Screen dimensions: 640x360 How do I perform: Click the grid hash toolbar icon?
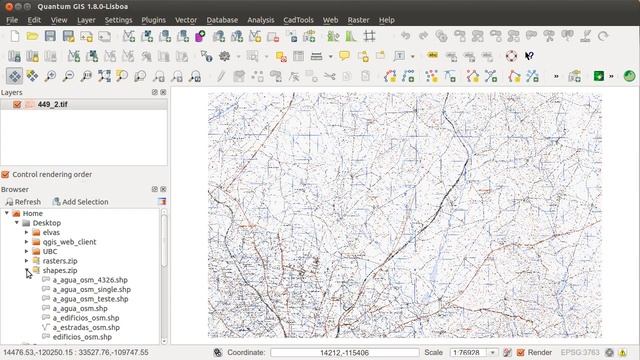[x=369, y=36]
